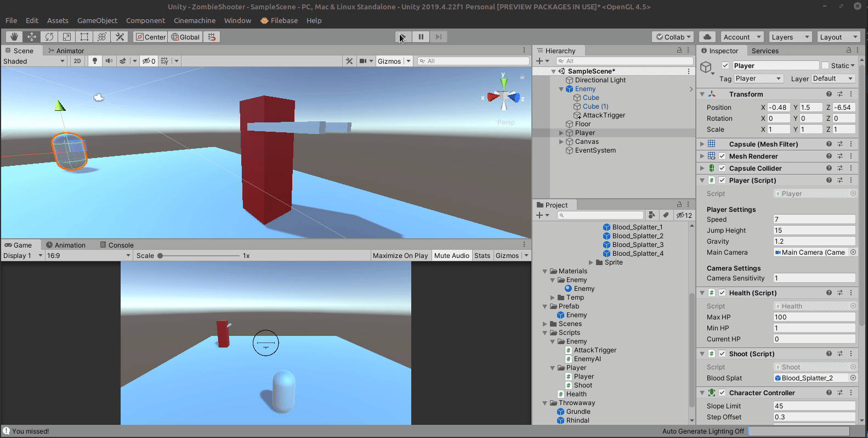Open custom editor tools
The width and height of the screenshot is (868, 438).
(120, 37)
